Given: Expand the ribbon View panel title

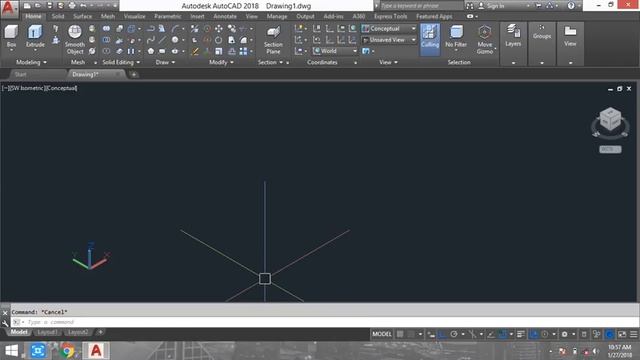Looking at the screenshot, I should coord(388,62).
